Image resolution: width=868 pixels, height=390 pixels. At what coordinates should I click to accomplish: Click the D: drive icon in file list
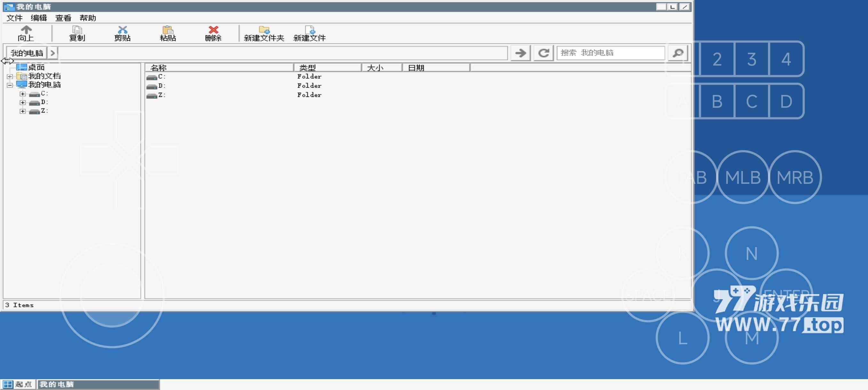(x=152, y=87)
